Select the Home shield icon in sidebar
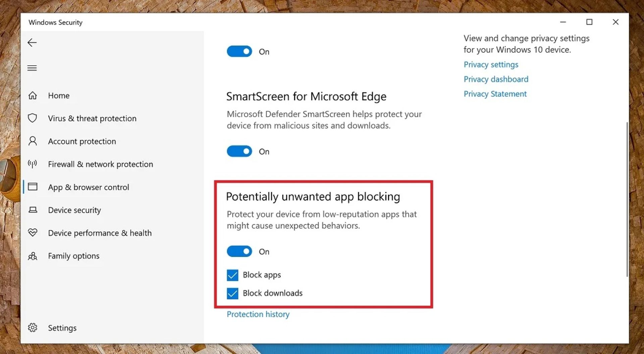The image size is (644, 354). pos(33,96)
